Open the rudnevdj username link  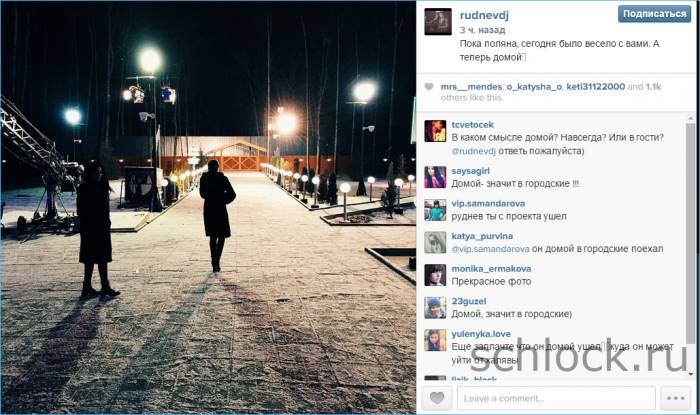(x=484, y=15)
